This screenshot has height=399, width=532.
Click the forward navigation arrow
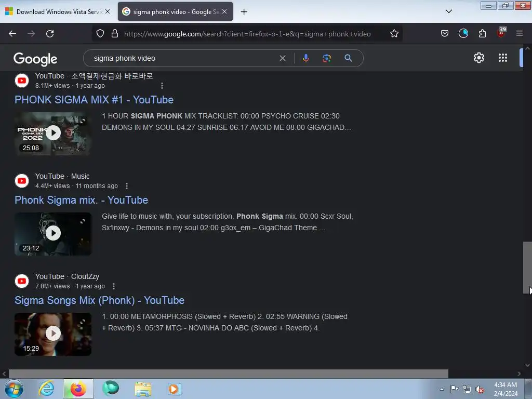coord(31,34)
